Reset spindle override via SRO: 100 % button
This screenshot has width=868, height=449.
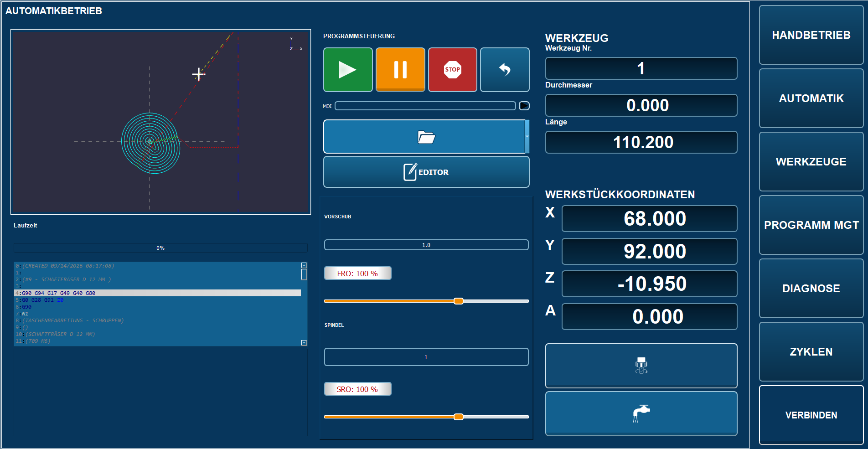coord(357,389)
